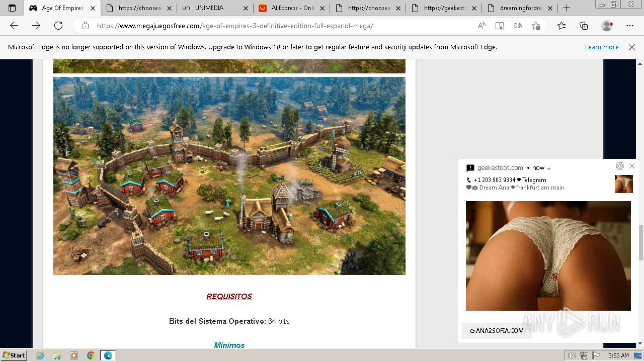Close the geekestoot notification popup
Viewport: 644px width, 362px height.
[632, 166]
